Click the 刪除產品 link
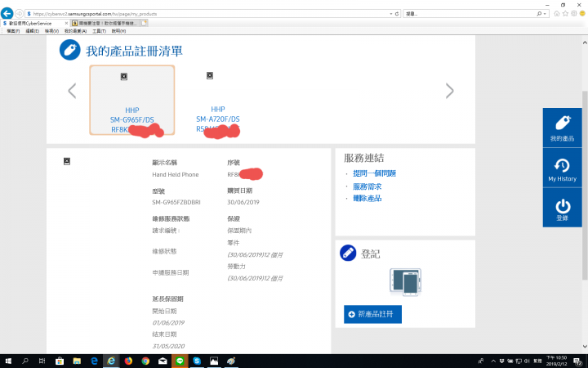 point(367,198)
